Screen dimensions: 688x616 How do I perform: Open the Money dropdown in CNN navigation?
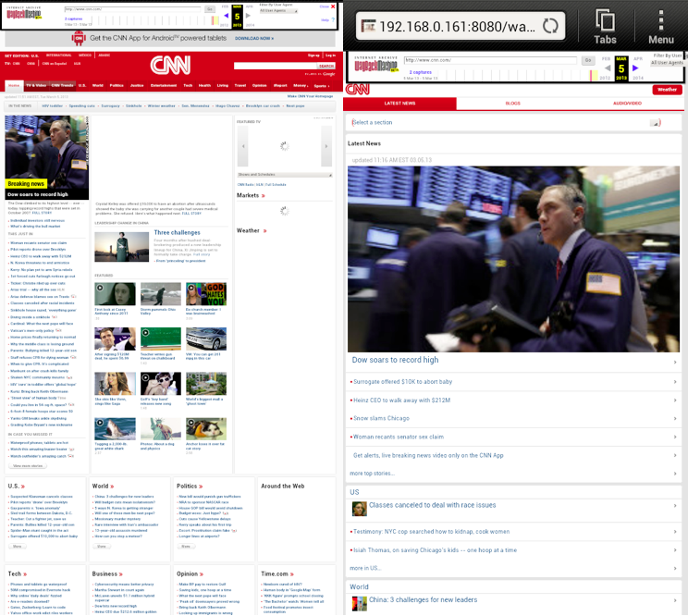(x=301, y=85)
